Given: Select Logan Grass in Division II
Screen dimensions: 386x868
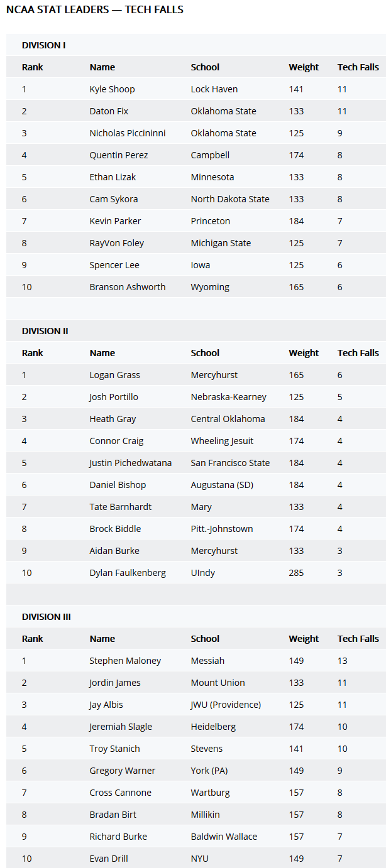Looking at the screenshot, I should point(114,375).
